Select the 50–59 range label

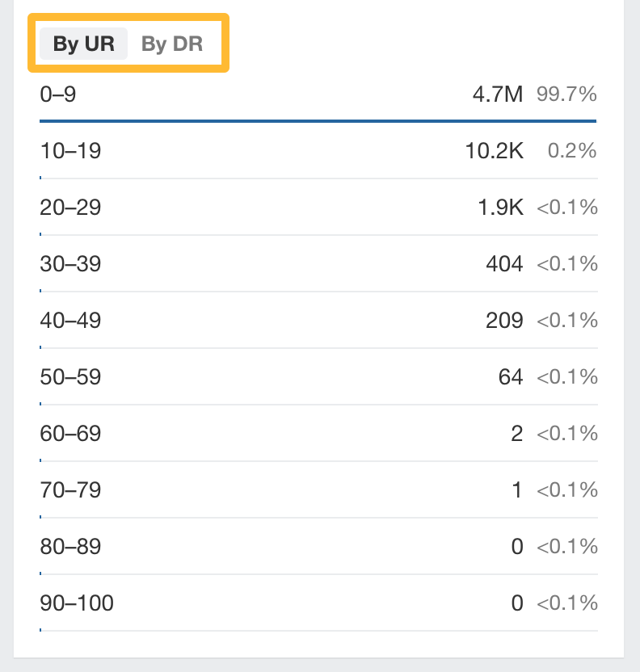point(70,377)
